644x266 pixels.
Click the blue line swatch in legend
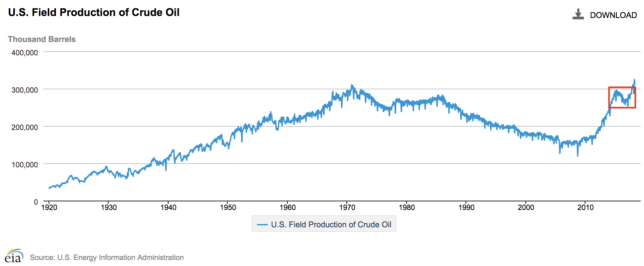[x=262, y=224]
